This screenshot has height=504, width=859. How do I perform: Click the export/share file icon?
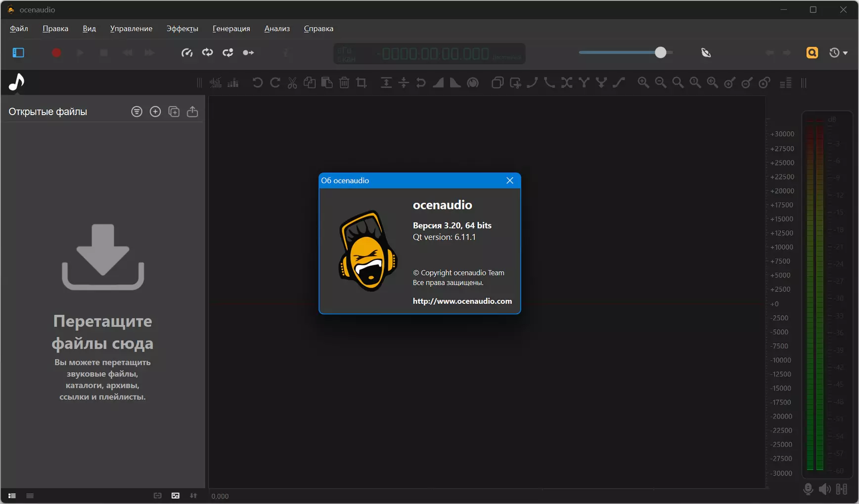(x=192, y=112)
